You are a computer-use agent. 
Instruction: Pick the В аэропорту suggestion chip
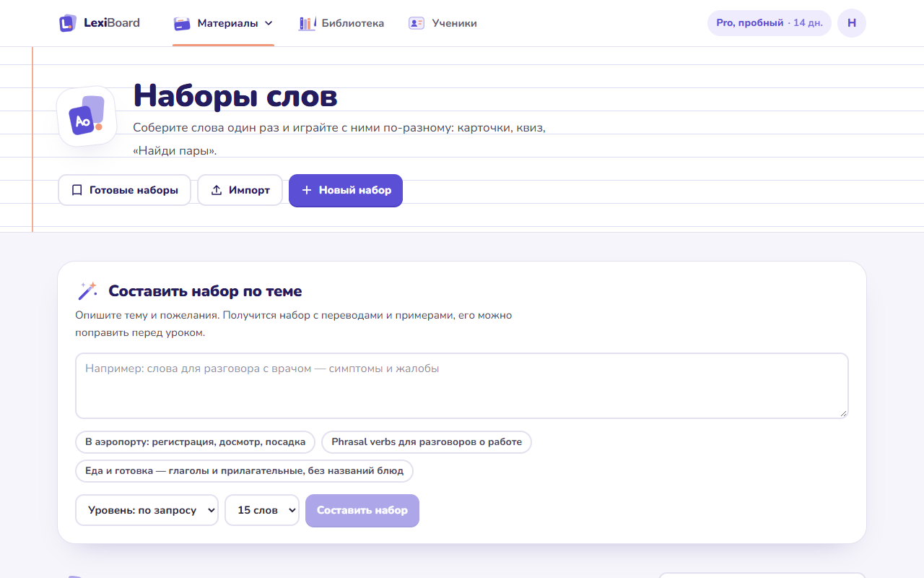[x=195, y=442]
